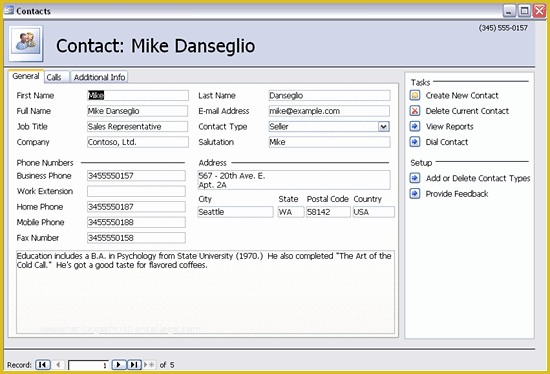Switch to the General tab
This screenshot has width=550, height=374.
(26, 76)
